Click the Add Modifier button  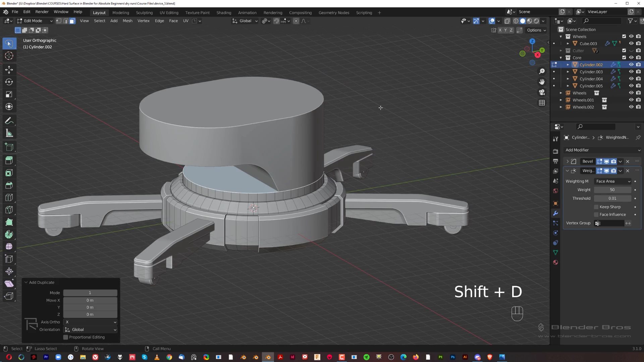[x=602, y=150]
